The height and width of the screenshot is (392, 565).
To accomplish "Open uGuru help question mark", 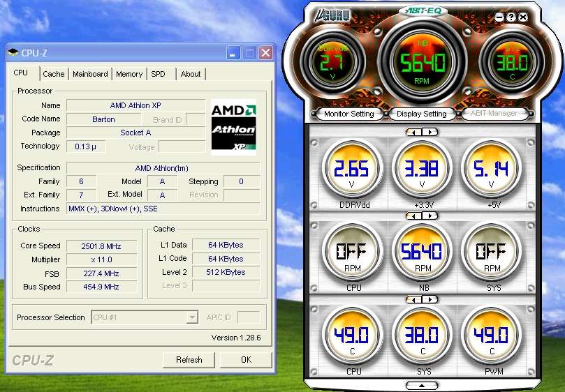I will 511,17.
